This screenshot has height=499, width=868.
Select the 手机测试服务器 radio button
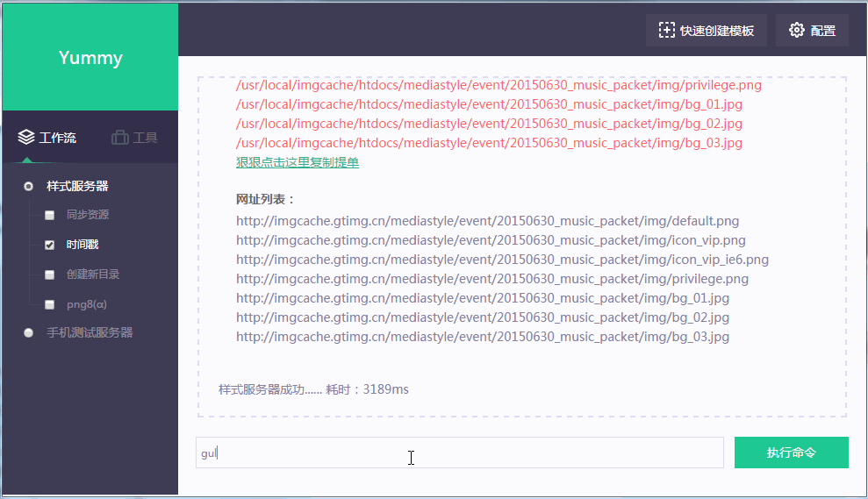click(28, 333)
